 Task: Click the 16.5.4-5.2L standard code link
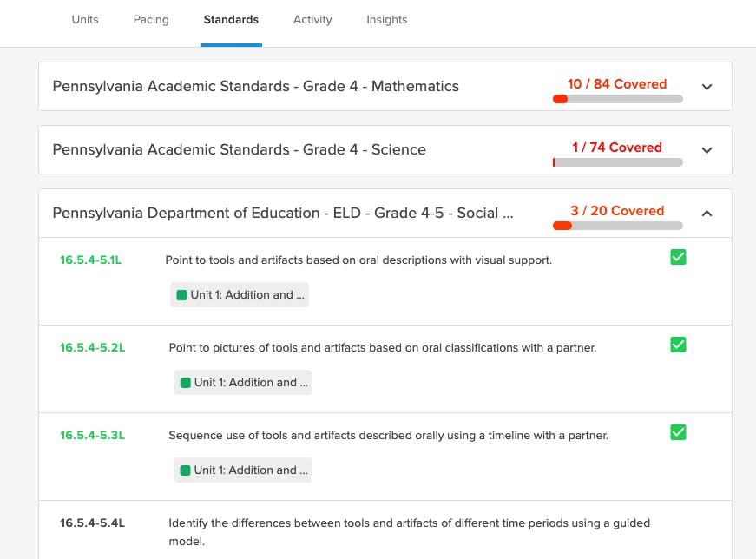(93, 348)
